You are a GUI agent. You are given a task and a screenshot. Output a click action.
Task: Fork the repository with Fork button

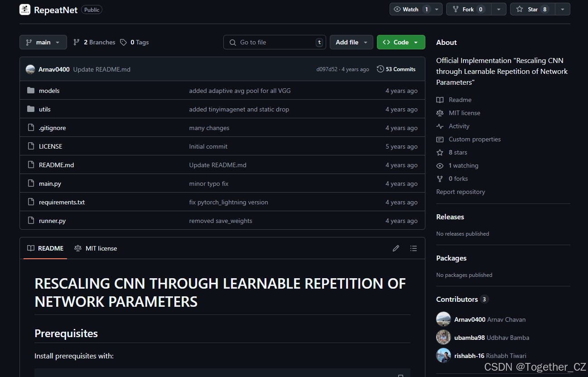tap(468, 9)
